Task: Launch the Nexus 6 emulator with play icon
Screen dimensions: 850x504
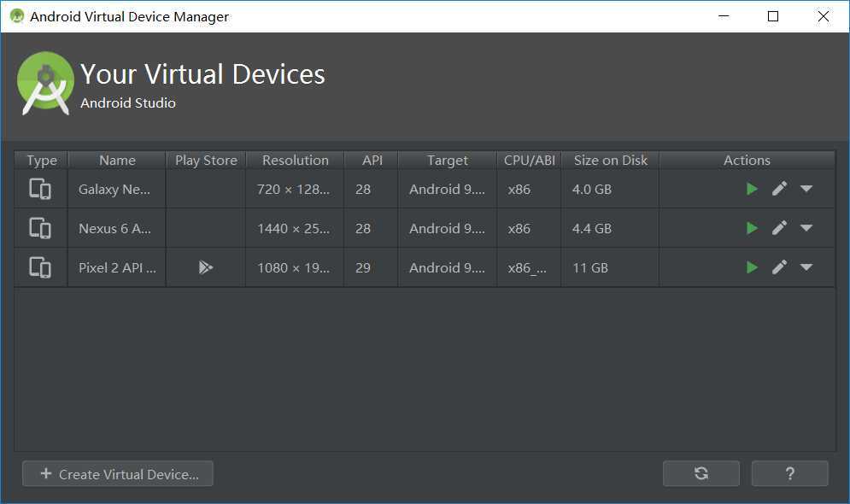Action: click(x=752, y=228)
